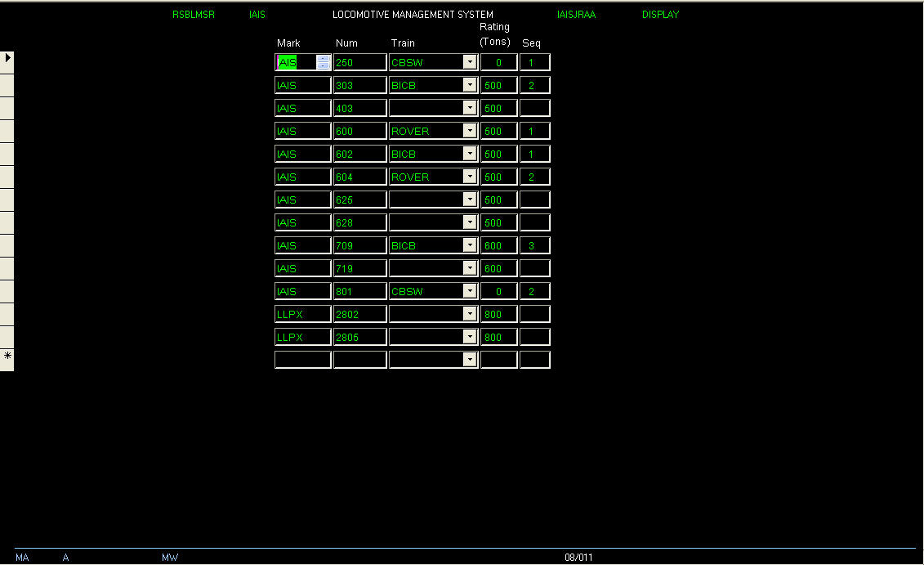
Task: Expand Train dropdown for locomotive 801
Action: [x=470, y=291]
